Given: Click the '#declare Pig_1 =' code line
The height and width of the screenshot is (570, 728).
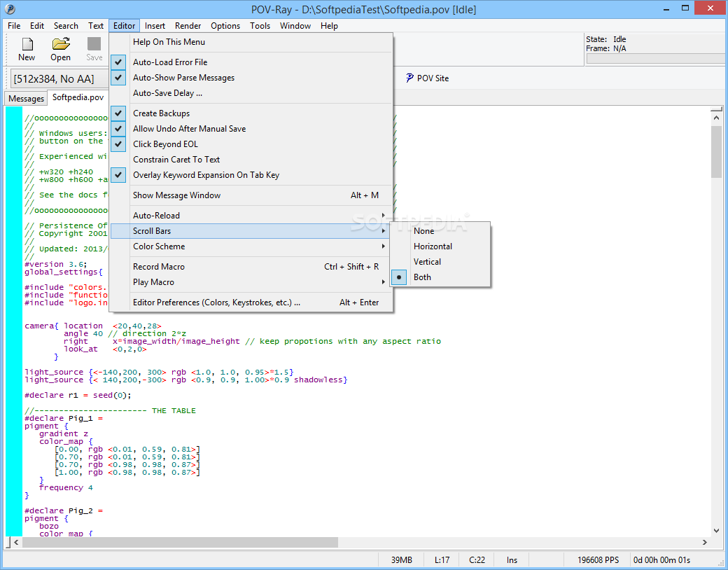Looking at the screenshot, I should coord(64,418).
